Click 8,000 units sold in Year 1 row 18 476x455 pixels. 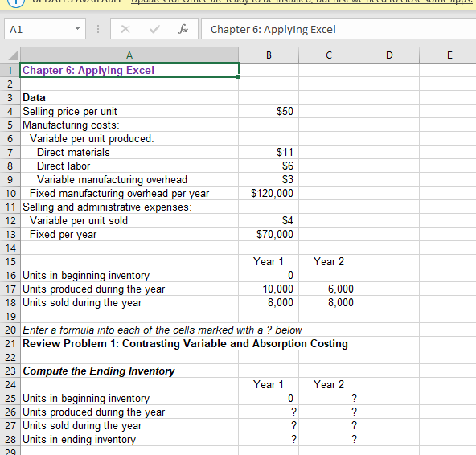(269, 302)
